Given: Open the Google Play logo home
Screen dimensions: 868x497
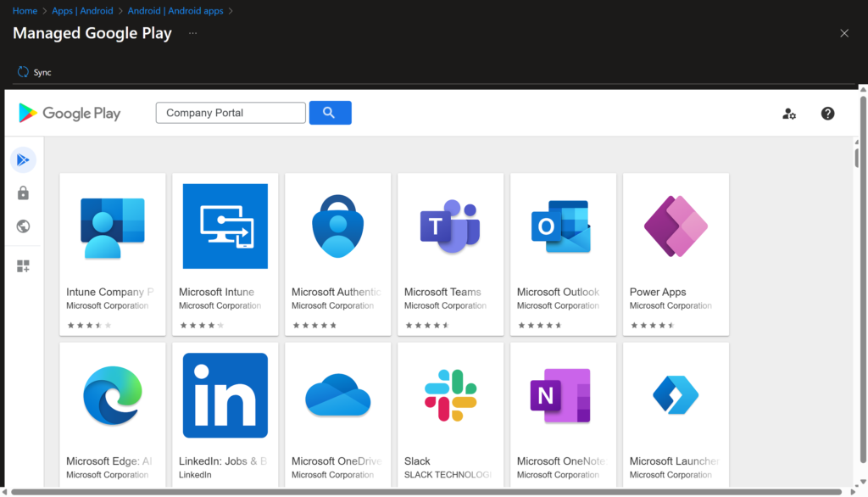Looking at the screenshot, I should (x=70, y=113).
